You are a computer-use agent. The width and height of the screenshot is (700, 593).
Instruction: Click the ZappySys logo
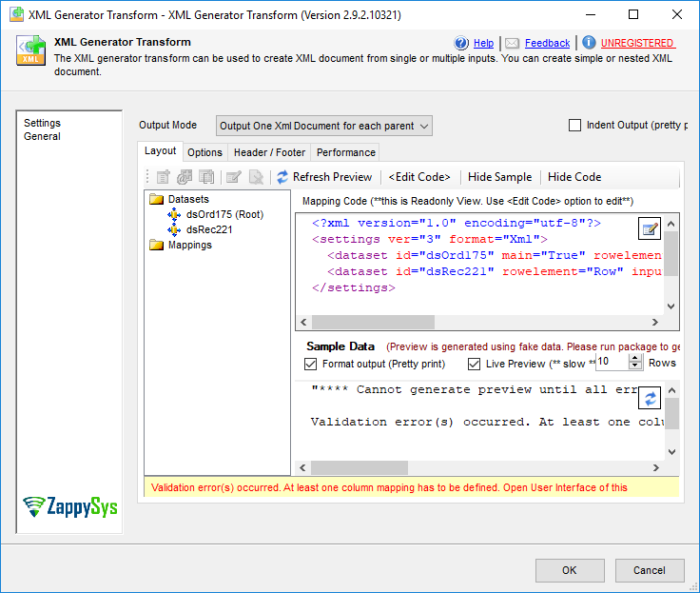click(x=70, y=506)
